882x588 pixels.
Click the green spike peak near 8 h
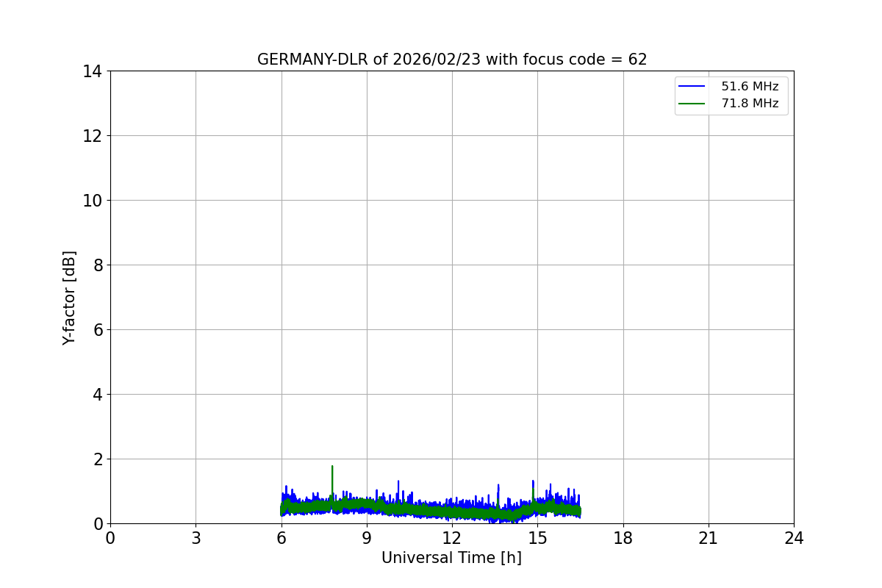pyautogui.click(x=332, y=466)
